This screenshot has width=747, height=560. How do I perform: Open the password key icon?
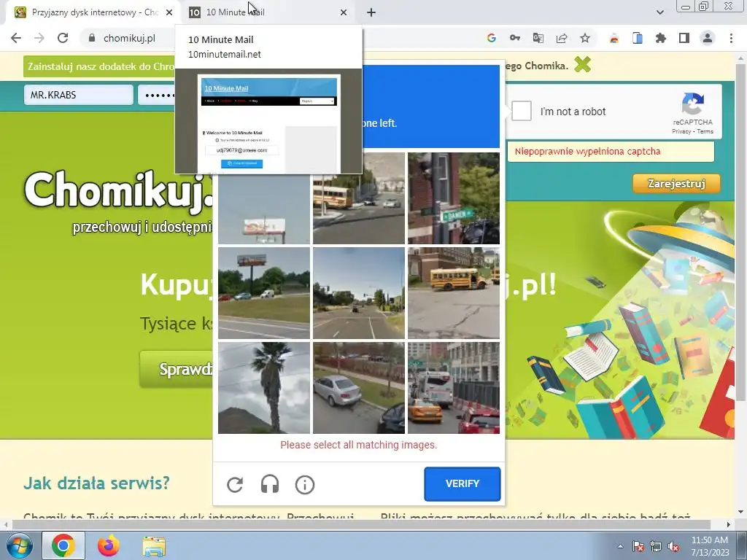(x=514, y=38)
